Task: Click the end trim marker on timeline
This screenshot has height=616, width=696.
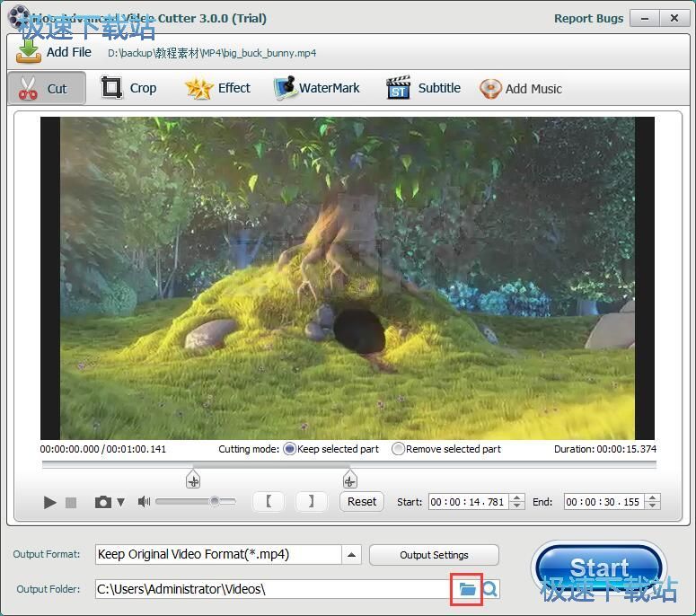Action: click(x=349, y=480)
